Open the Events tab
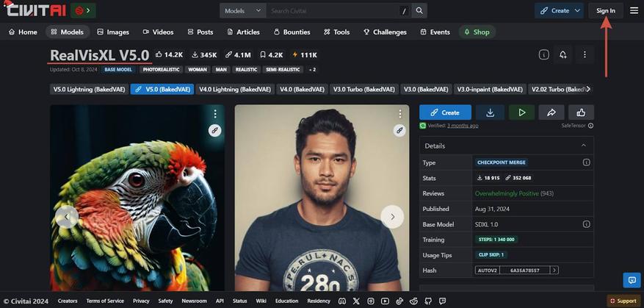Screen dimensions: 644x308 tap(435, 32)
